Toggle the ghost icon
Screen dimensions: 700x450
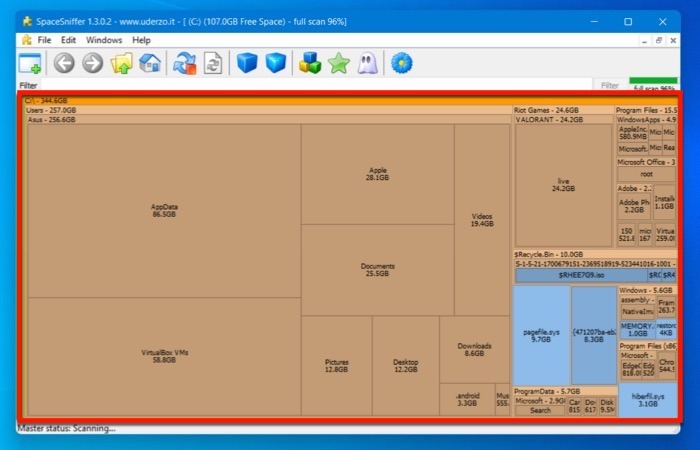[367, 63]
